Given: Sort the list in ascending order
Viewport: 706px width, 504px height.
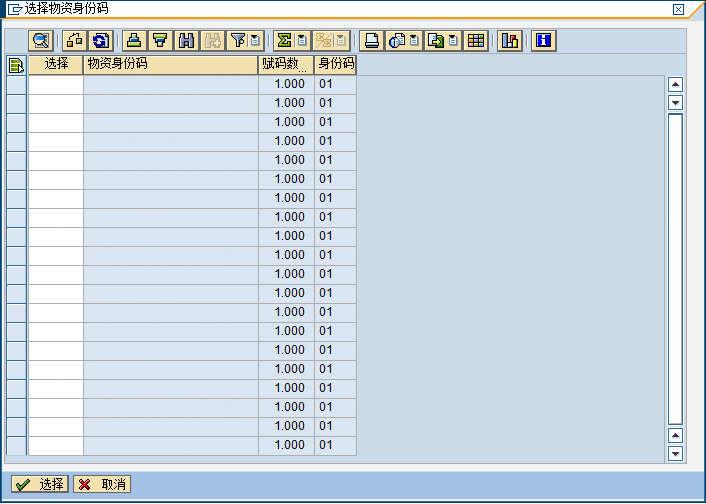Looking at the screenshot, I should coord(133,41).
